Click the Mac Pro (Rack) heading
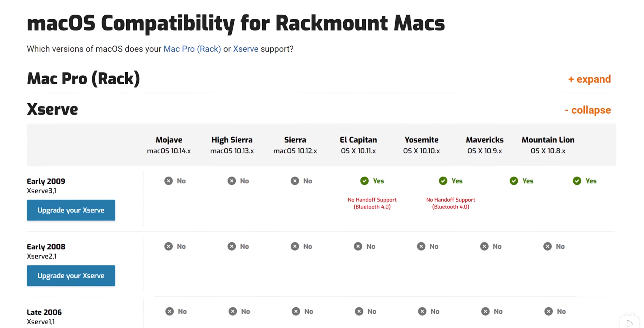This screenshot has width=644, height=328. click(x=83, y=79)
